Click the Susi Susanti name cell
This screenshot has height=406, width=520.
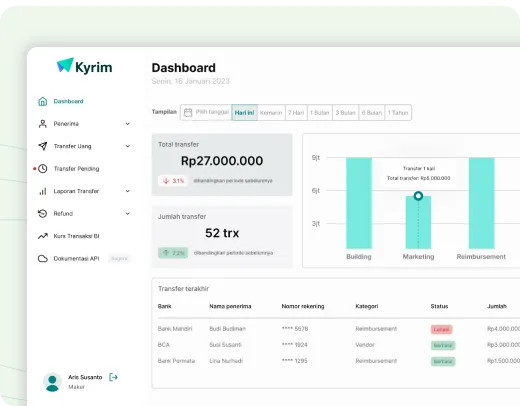[x=225, y=345]
